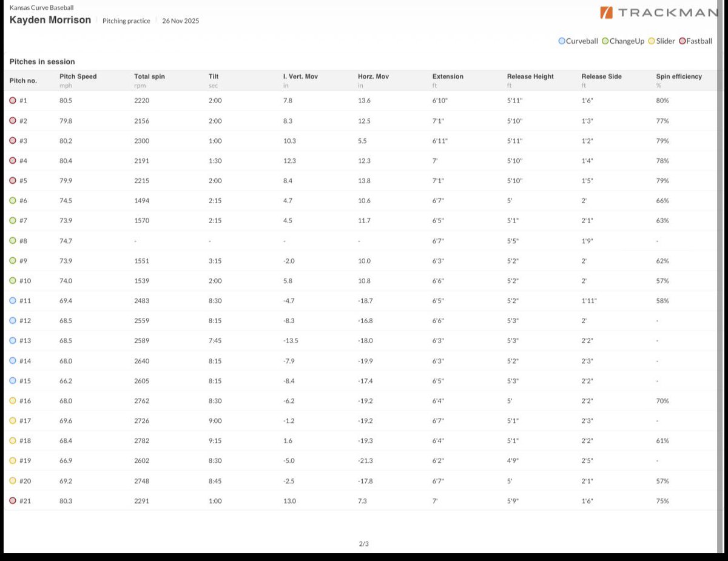Click tilt value 9:15
Viewport: 728px width, 561px height.
click(x=215, y=441)
